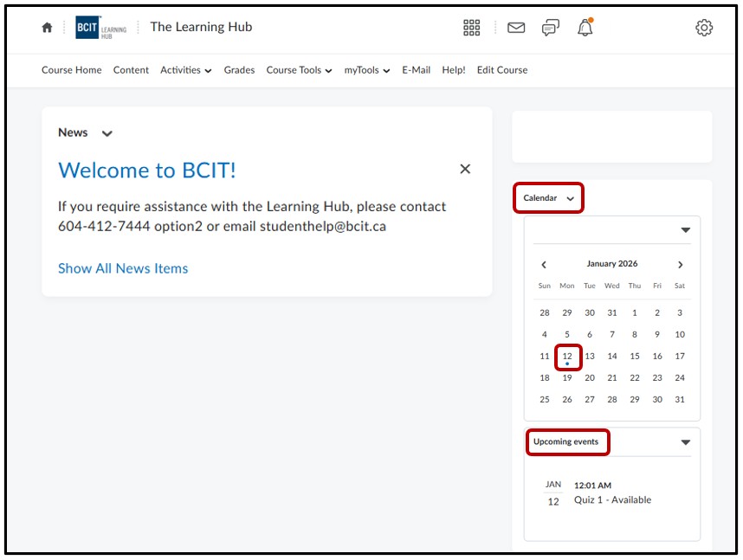Go to the Grades page
The height and width of the screenshot is (560, 743).
pos(239,70)
